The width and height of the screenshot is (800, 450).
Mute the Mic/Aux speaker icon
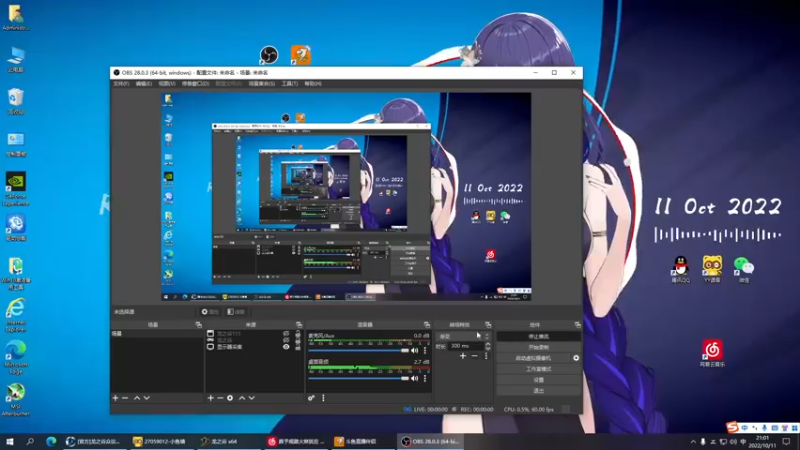(x=414, y=351)
